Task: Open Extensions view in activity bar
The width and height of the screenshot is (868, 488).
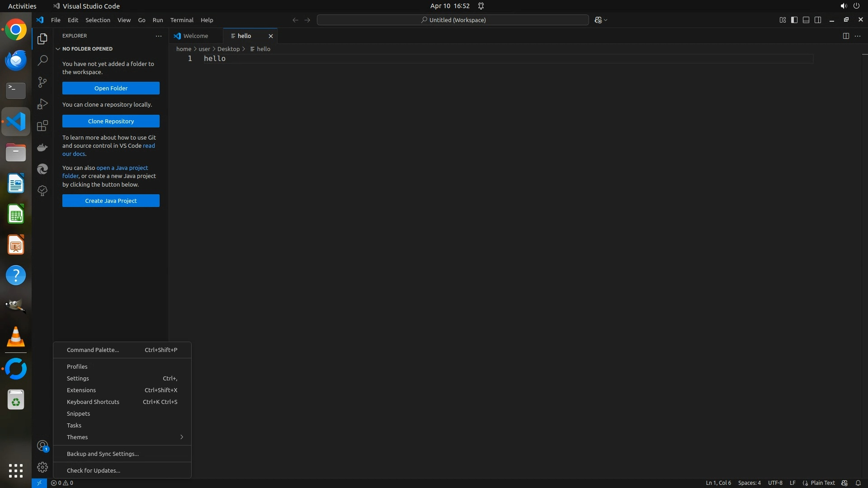Action: pos(42,126)
